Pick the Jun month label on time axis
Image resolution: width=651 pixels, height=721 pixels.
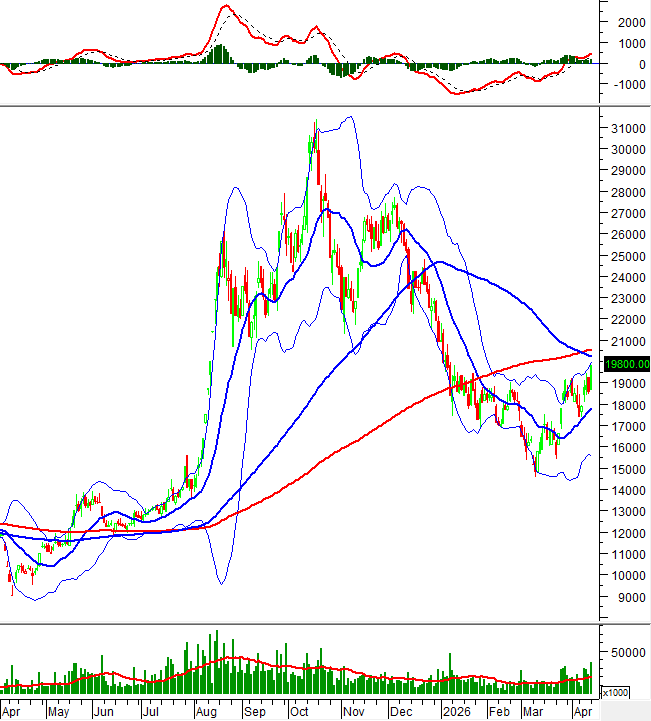pos(103,711)
